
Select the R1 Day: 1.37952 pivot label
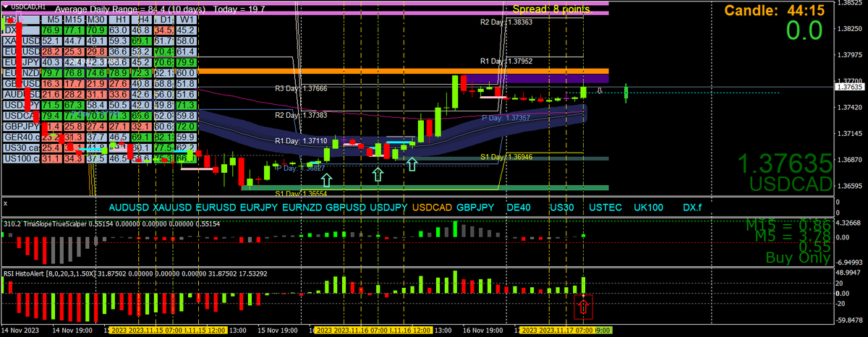(506, 61)
